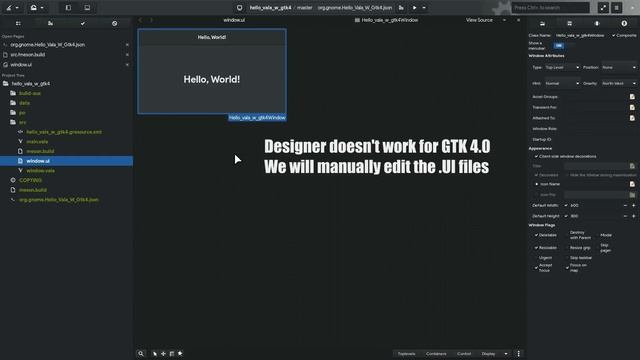
Task: Switch to build targets sidebar tab
Action: (x=50, y=23)
